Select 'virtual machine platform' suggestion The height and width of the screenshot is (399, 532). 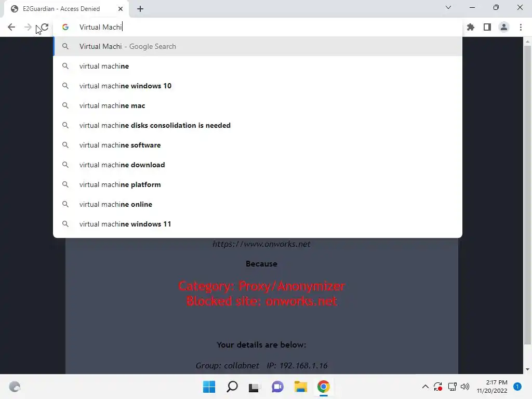click(258, 184)
